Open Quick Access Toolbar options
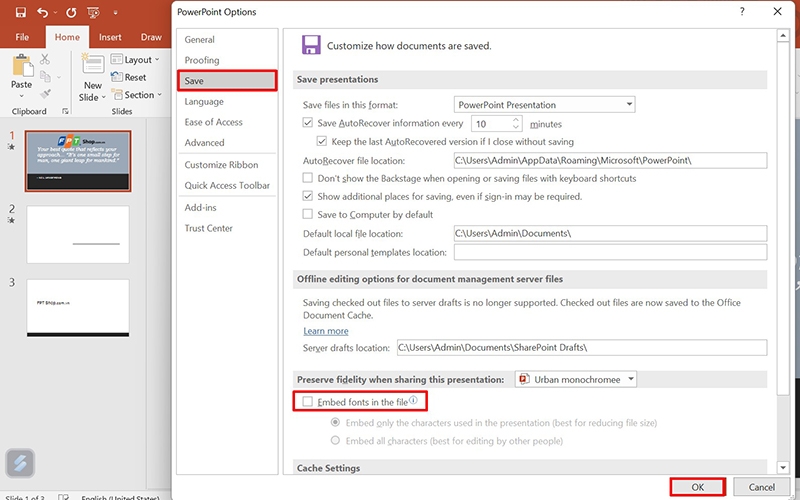The image size is (800, 500). [227, 185]
